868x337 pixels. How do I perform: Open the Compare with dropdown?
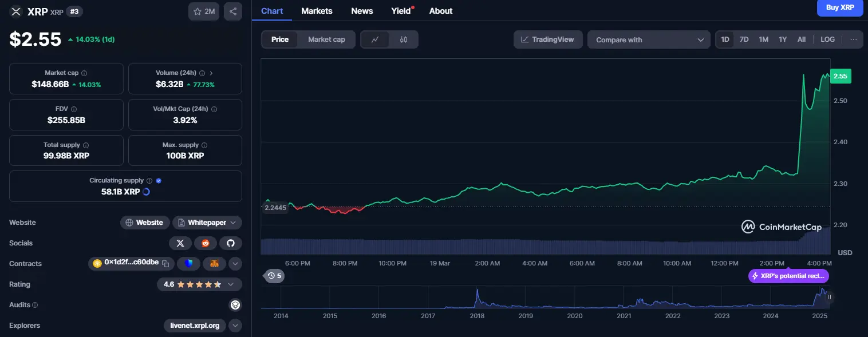click(649, 39)
